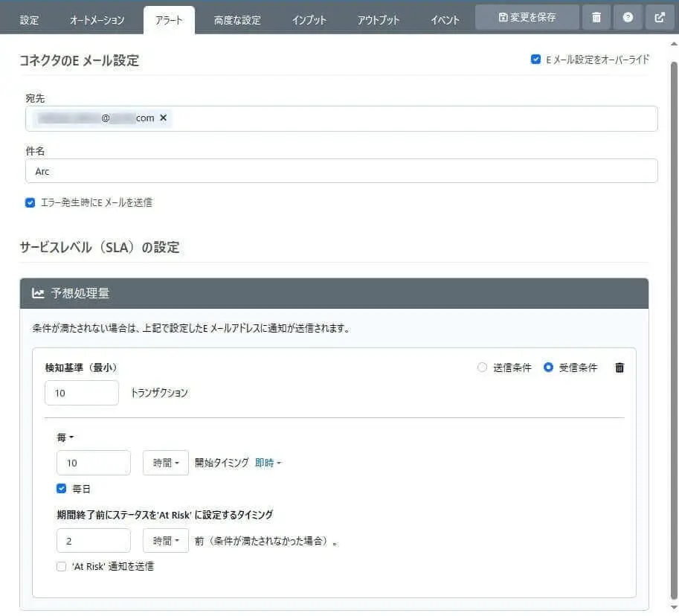Open the オートメーション tab
The height and width of the screenshot is (616, 679).
click(x=97, y=20)
